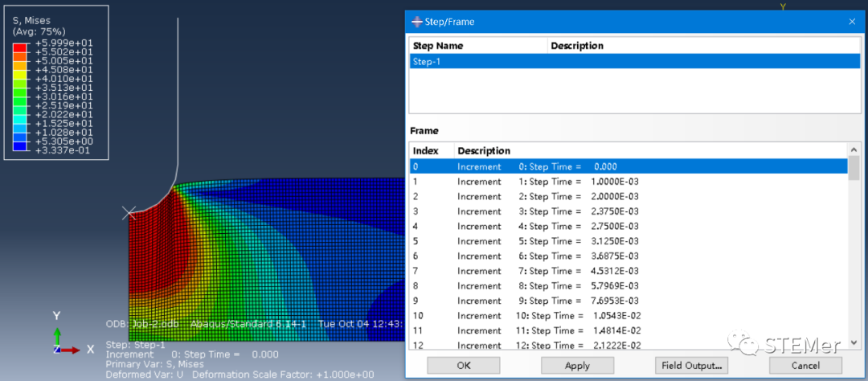The width and height of the screenshot is (868, 381).
Task: Click the OK button
Action: (x=464, y=366)
